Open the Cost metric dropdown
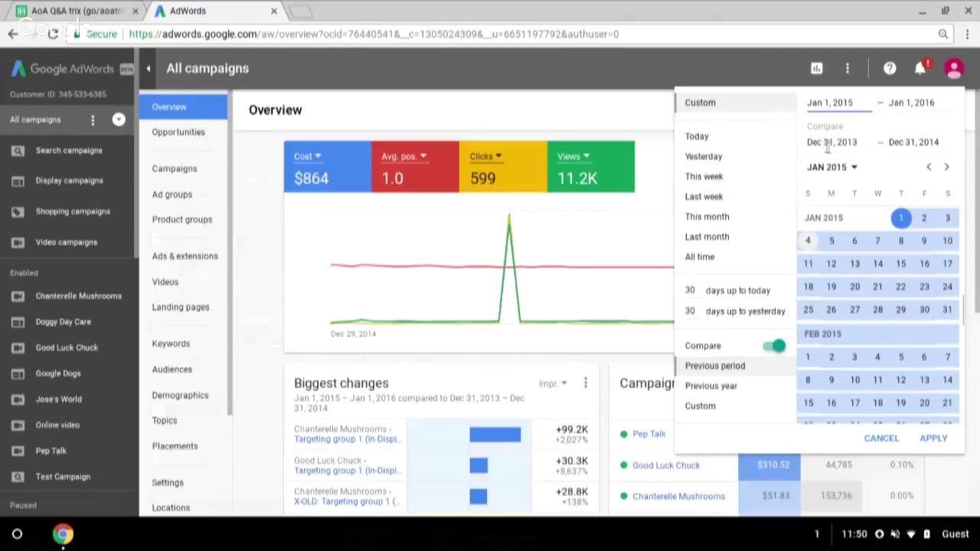 308,156
